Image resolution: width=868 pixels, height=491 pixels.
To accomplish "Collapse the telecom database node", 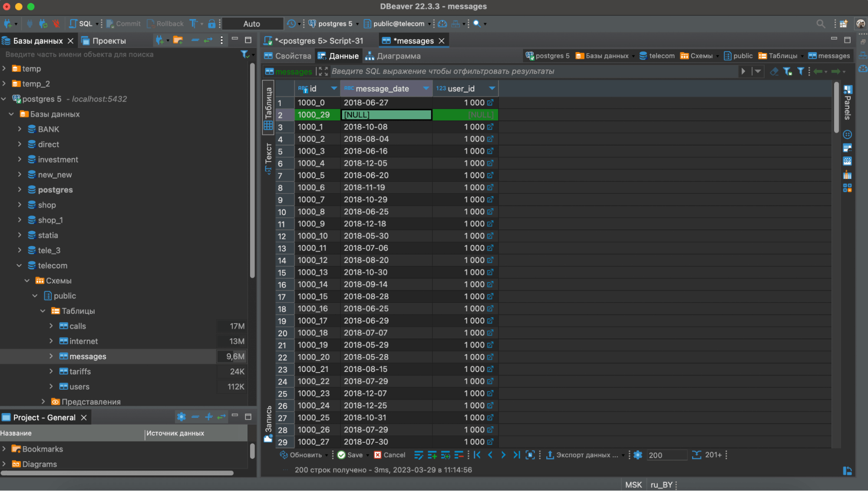I will tap(19, 265).
